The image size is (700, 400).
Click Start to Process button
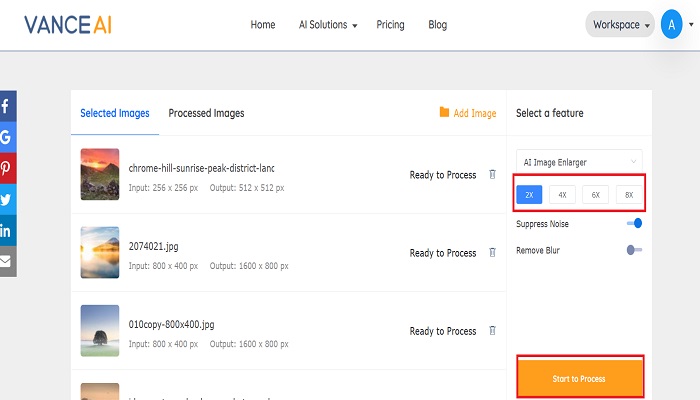coord(580,379)
